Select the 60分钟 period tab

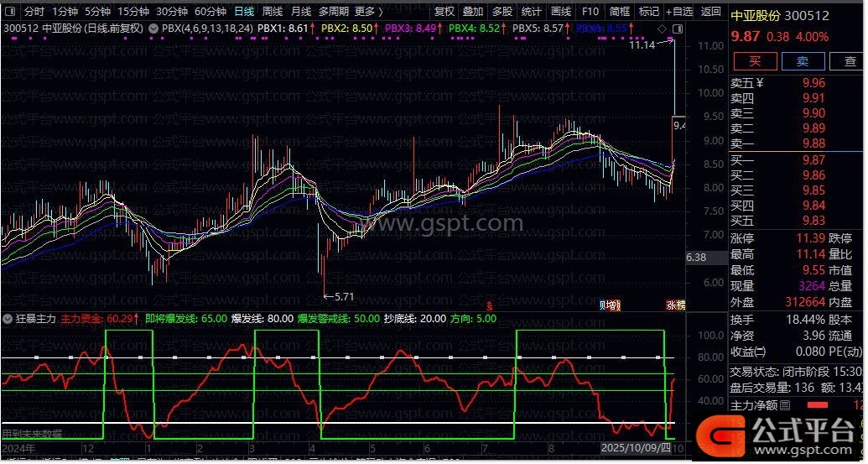tap(210, 12)
